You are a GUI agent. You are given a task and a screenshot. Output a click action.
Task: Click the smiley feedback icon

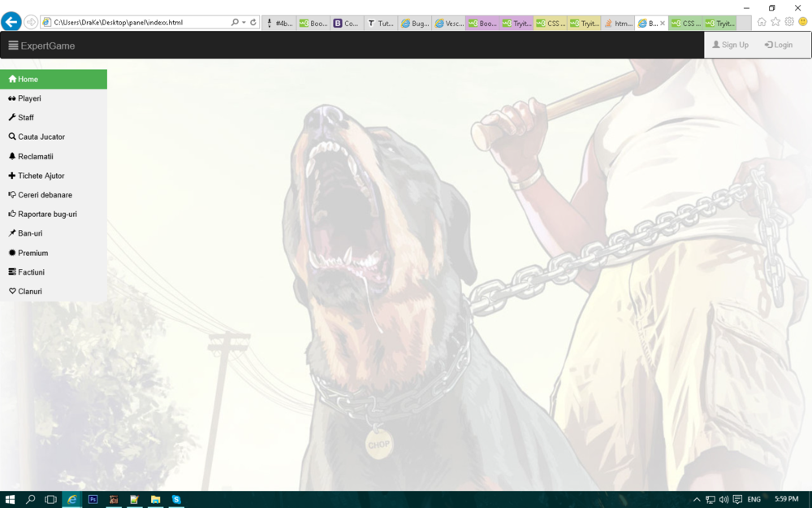tap(803, 22)
